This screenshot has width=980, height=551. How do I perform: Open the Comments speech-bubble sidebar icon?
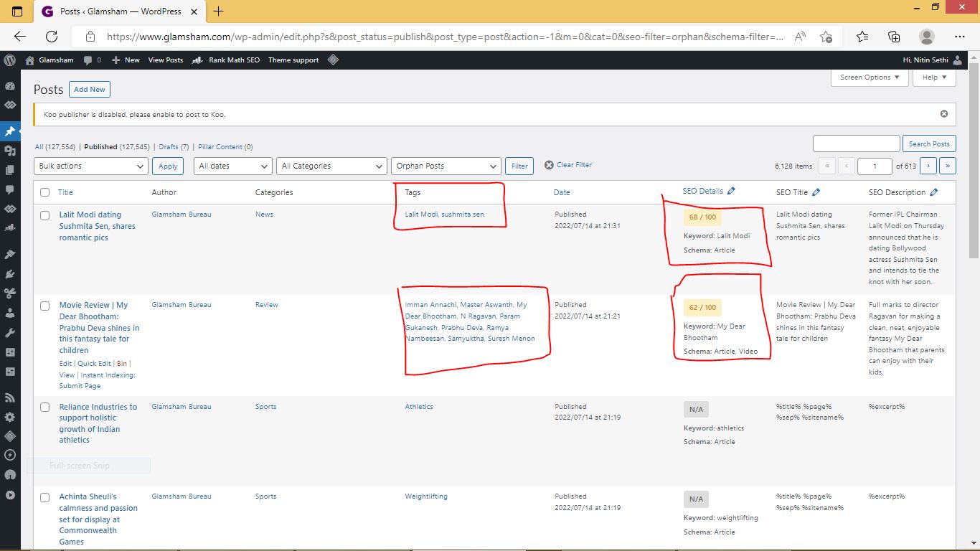[x=10, y=189]
